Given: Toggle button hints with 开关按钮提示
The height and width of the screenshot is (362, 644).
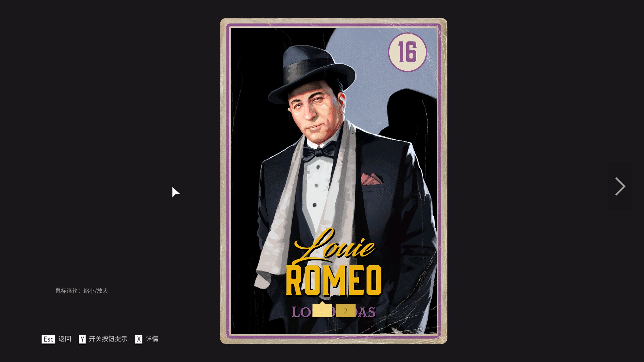Looking at the screenshot, I should coord(108,339).
